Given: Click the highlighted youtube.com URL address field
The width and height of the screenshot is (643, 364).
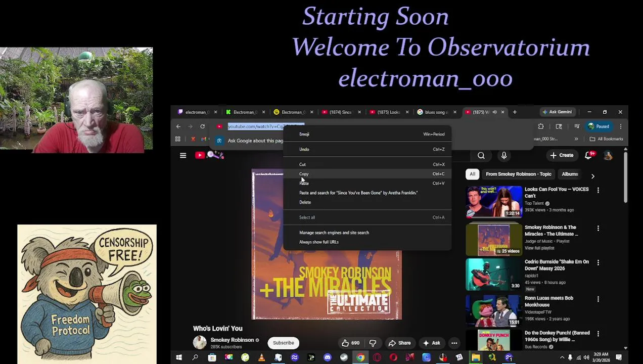Looking at the screenshot, I should pyautogui.click(x=266, y=126).
